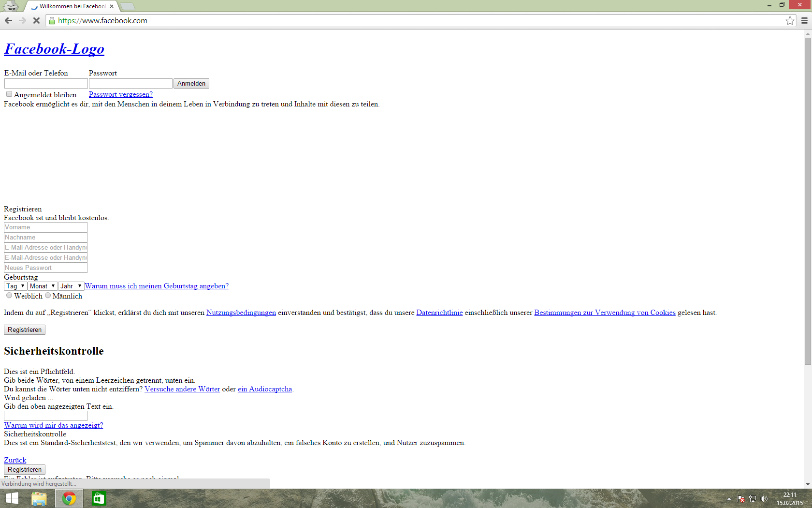The image size is (812, 508).
Task: Click the Action Center flag tray icon
Action: click(741, 499)
